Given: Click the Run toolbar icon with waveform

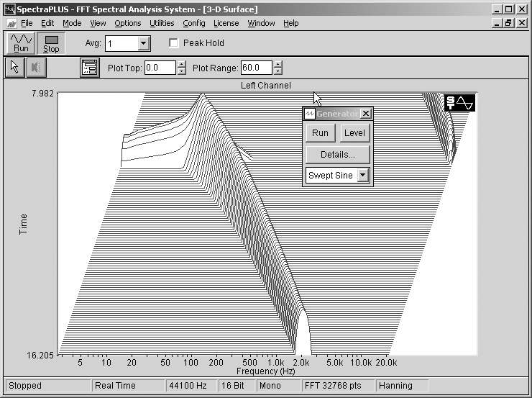Looking at the screenshot, I should coord(21,43).
